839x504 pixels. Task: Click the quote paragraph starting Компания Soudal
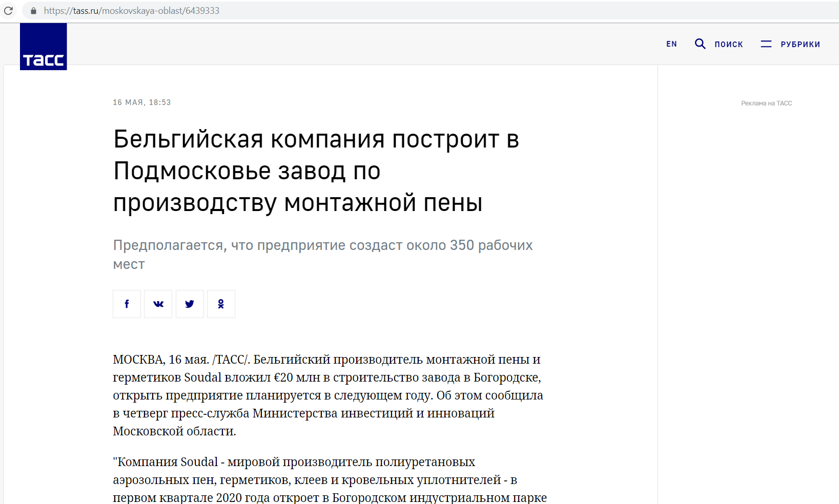330,480
